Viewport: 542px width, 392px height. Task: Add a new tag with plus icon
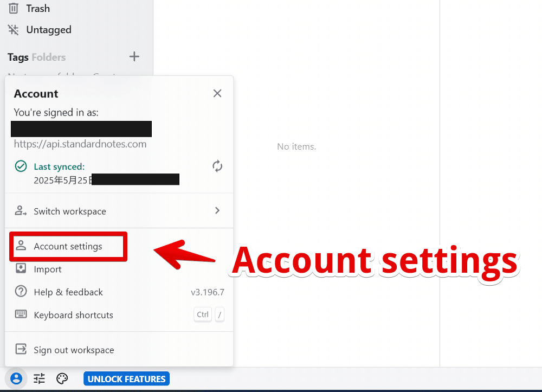(x=134, y=56)
